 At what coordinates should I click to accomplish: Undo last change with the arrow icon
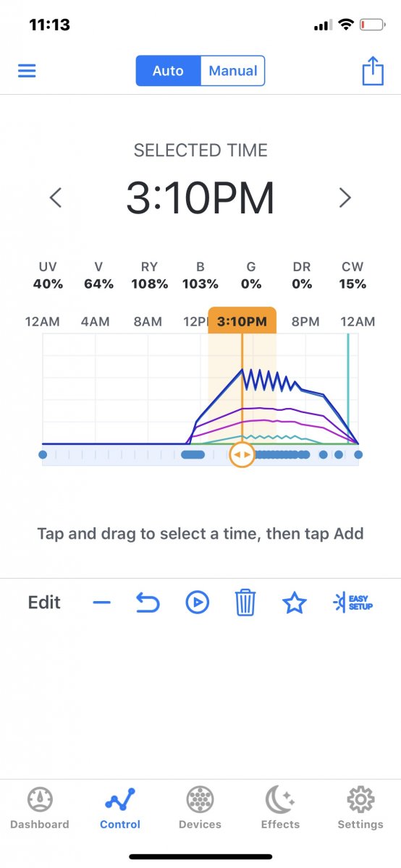pos(148,603)
